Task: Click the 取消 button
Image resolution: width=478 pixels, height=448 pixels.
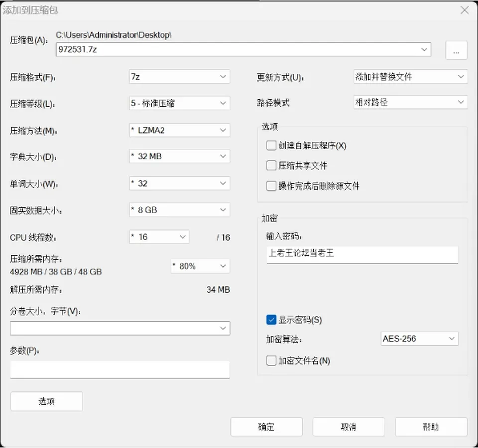Action: point(348,427)
